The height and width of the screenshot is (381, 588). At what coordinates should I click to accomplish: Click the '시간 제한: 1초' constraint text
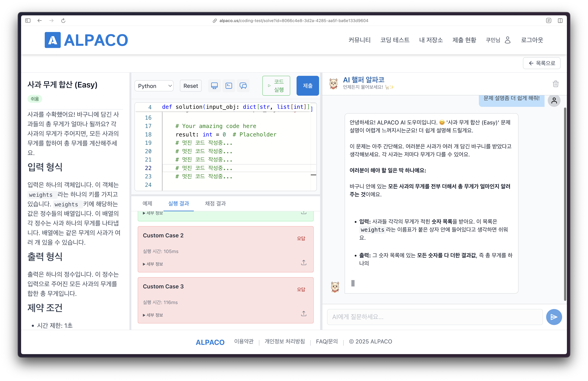tap(55, 325)
